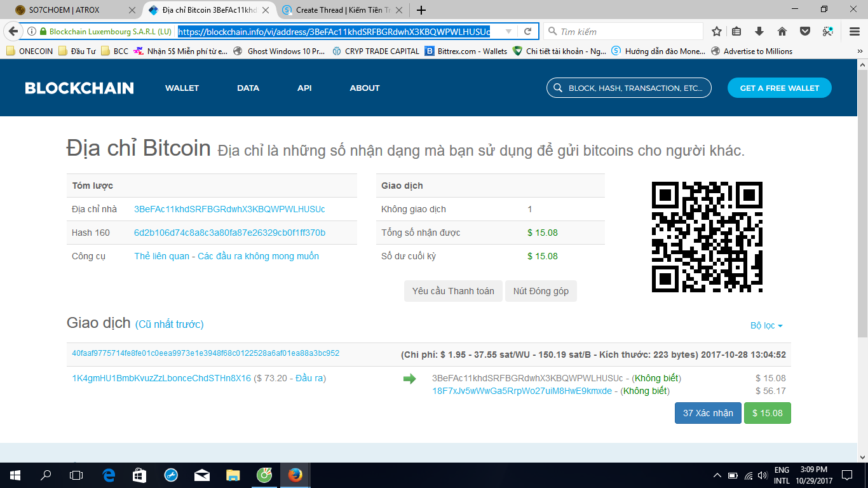The image size is (868, 488).
Task: Click the Yêu cầu Thanh toán button
Action: click(453, 291)
